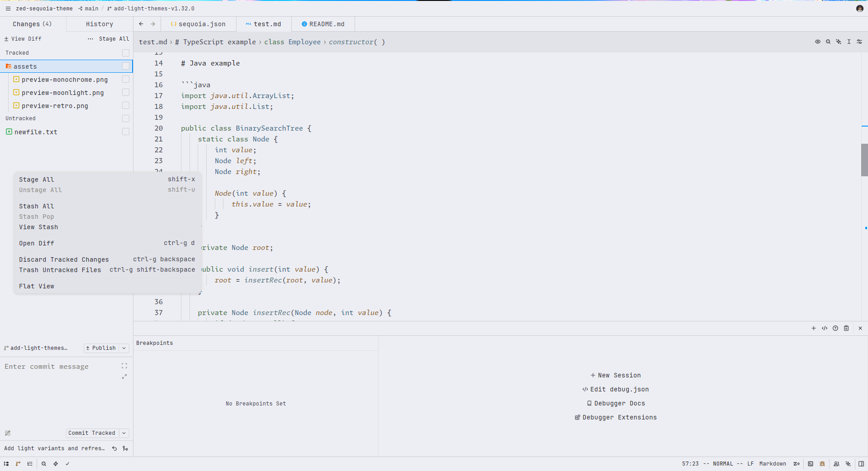This screenshot has width=868, height=471.
Task: Toggle terminal panel icon in status bar
Action: (811, 464)
